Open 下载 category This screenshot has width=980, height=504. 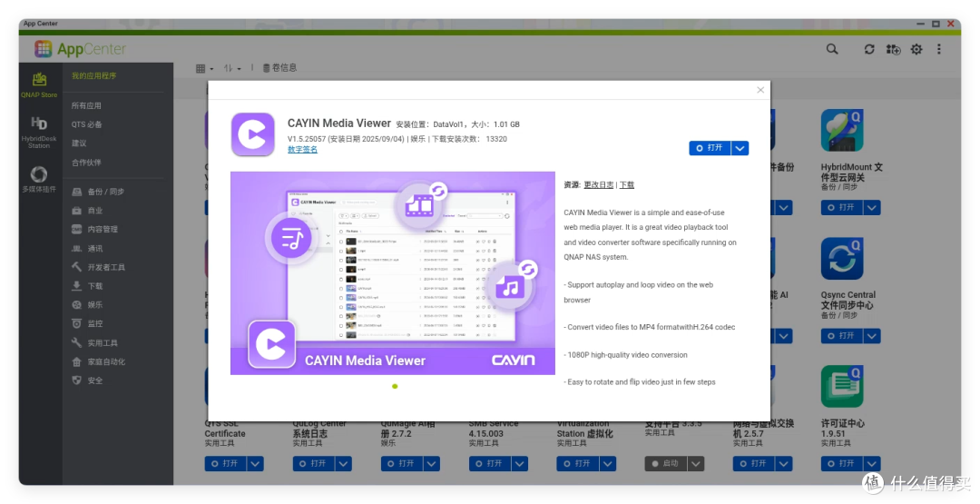coord(87,286)
